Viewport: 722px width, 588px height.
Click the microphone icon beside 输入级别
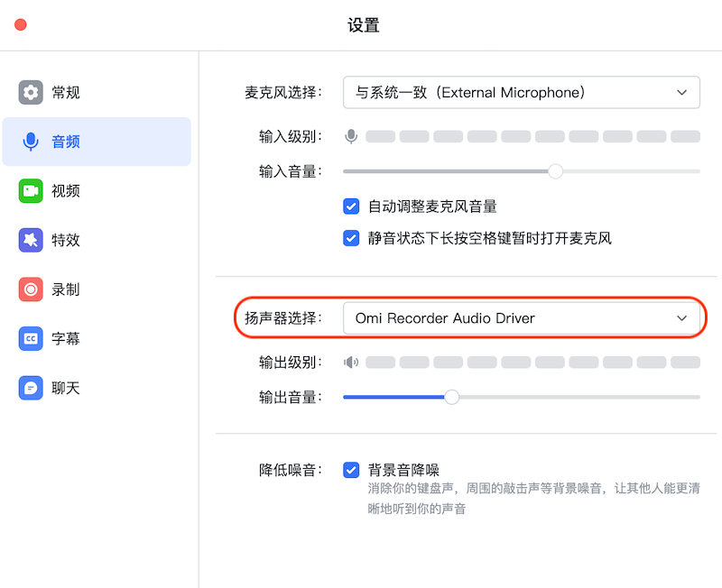coord(351,136)
